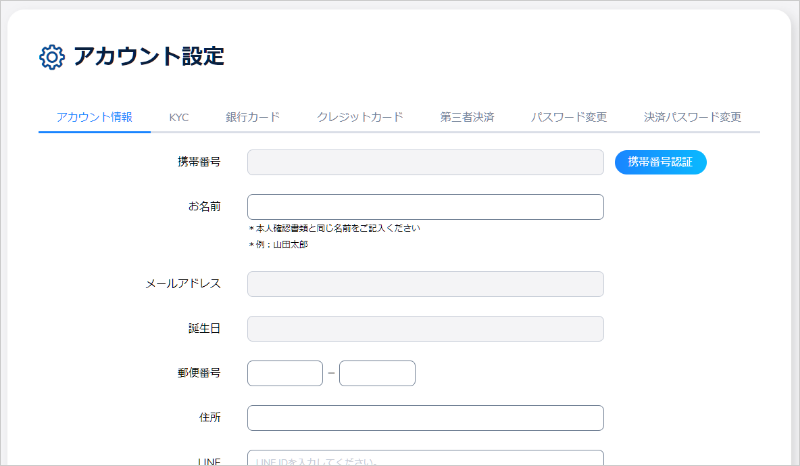Image resolution: width=800 pixels, height=466 pixels.
Task: Switch to the アカウント情報 tab
Action: (94, 117)
